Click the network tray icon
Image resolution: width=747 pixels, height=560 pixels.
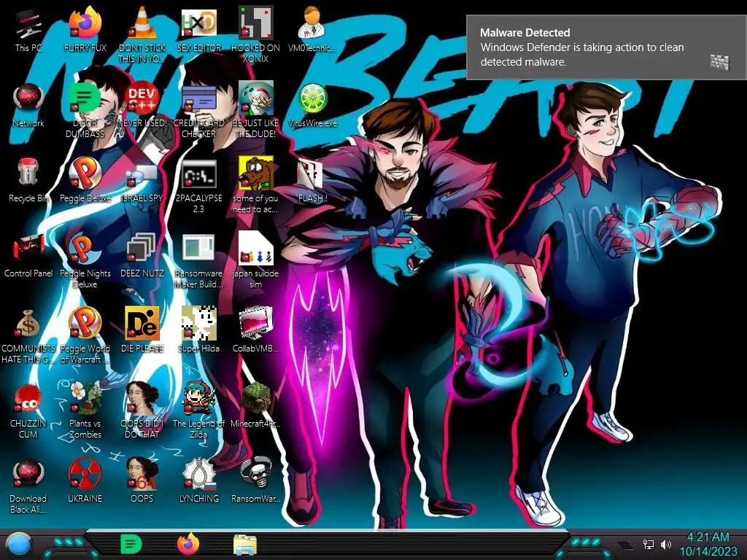click(649, 544)
